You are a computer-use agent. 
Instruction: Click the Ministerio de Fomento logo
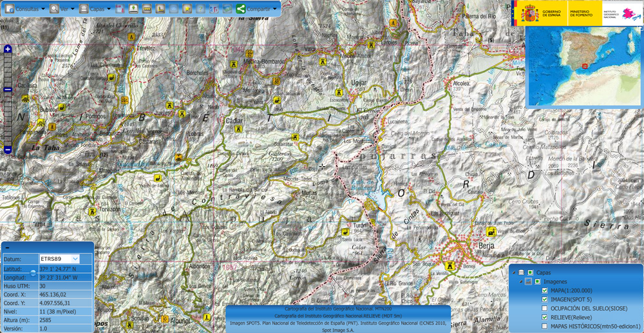pyautogui.click(x=585, y=14)
